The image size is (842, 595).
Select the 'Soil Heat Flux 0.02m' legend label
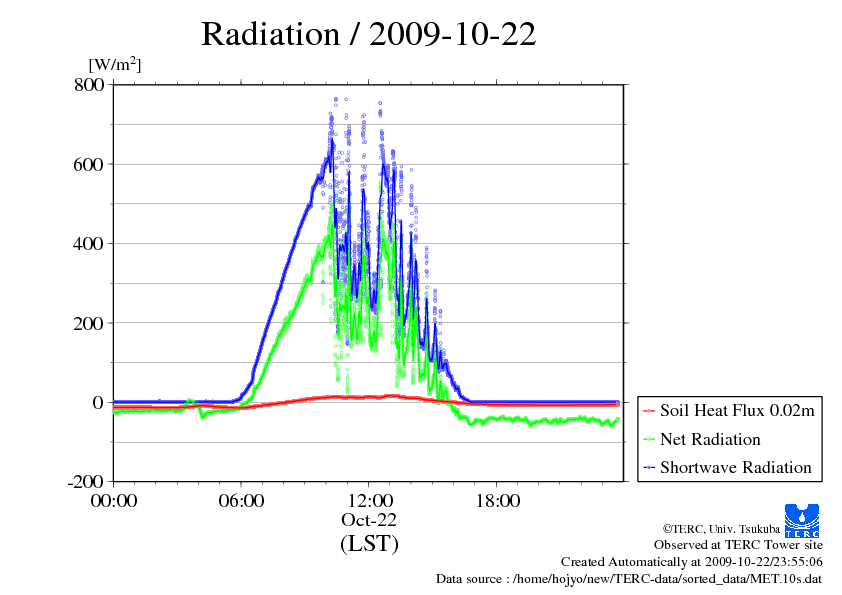(x=737, y=411)
